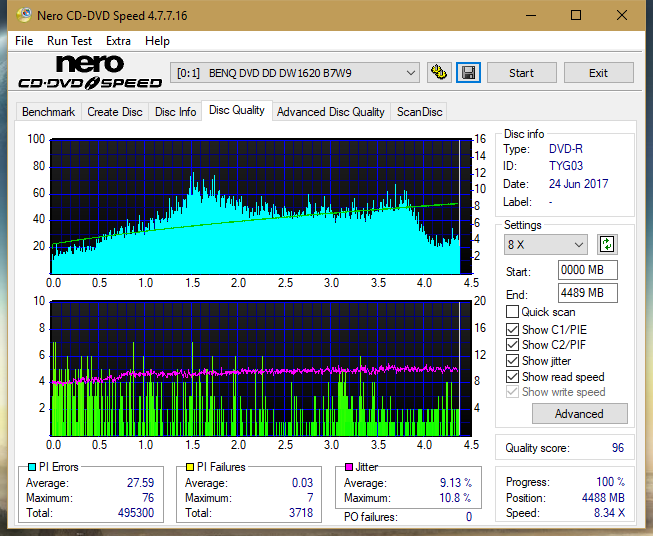Screen dimensions: 653x536
Task: Toggle Show jitter checkbox
Action: tap(512, 361)
